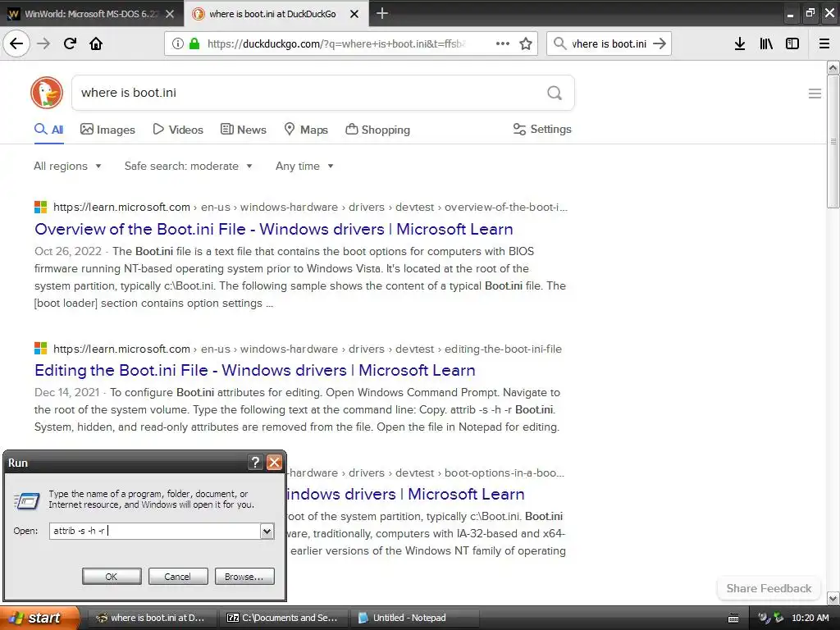Image resolution: width=840 pixels, height=630 pixels.
Task: Reload the current page
Action: point(70,43)
